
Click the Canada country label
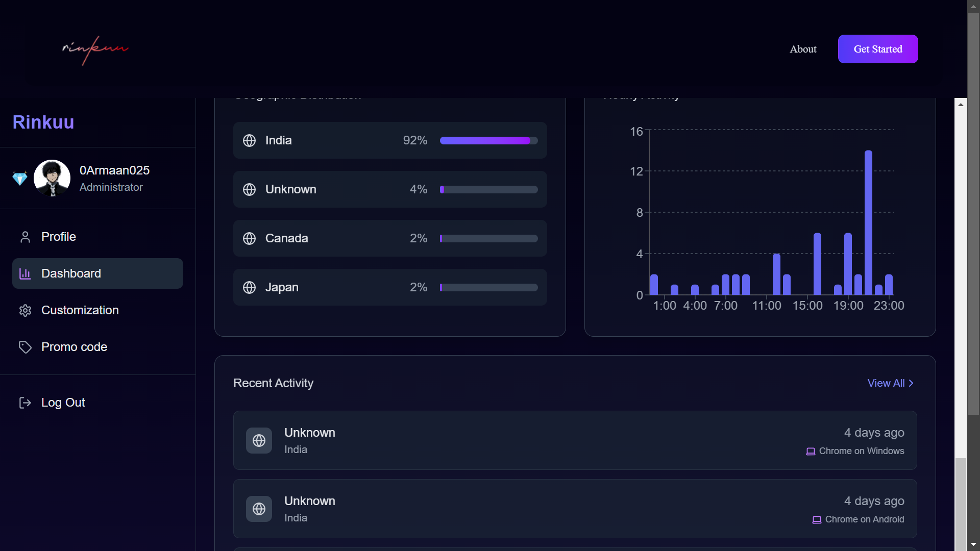coord(287,238)
